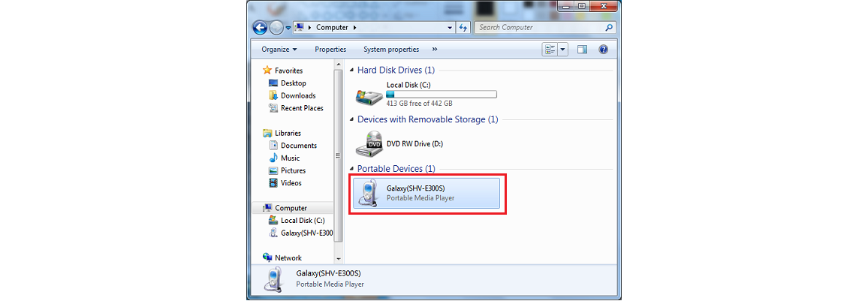Click System properties in the toolbar
Screen dimensions: 868x301
(x=390, y=50)
